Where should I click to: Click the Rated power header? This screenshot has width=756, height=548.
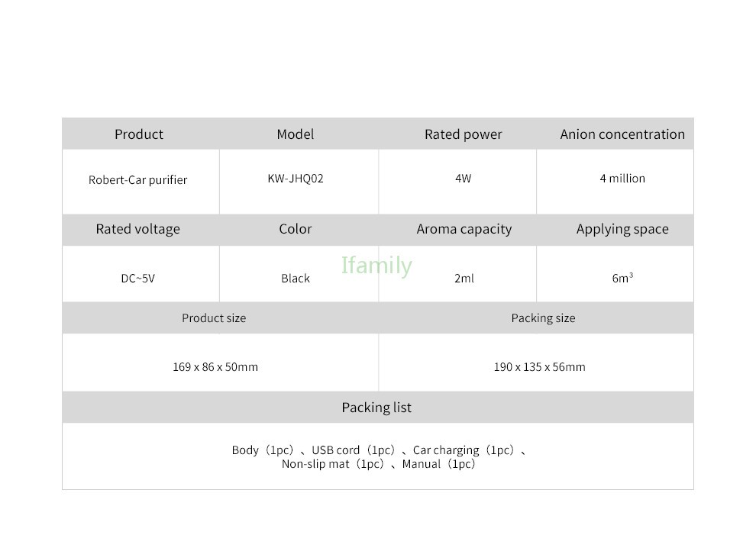point(463,134)
